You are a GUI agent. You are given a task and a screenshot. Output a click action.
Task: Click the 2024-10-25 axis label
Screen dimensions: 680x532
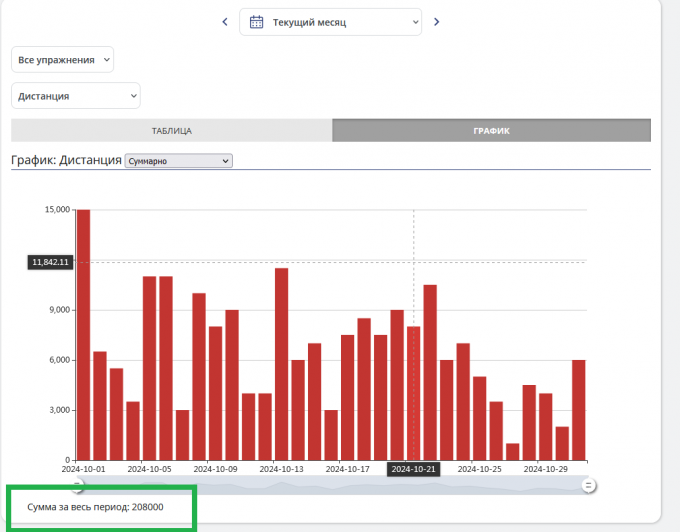tap(479, 469)
